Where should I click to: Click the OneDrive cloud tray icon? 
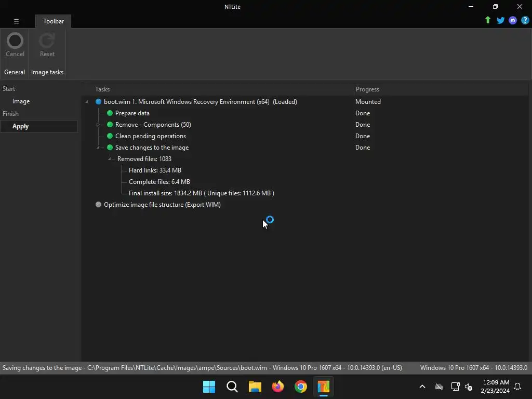tap(439, 387)
